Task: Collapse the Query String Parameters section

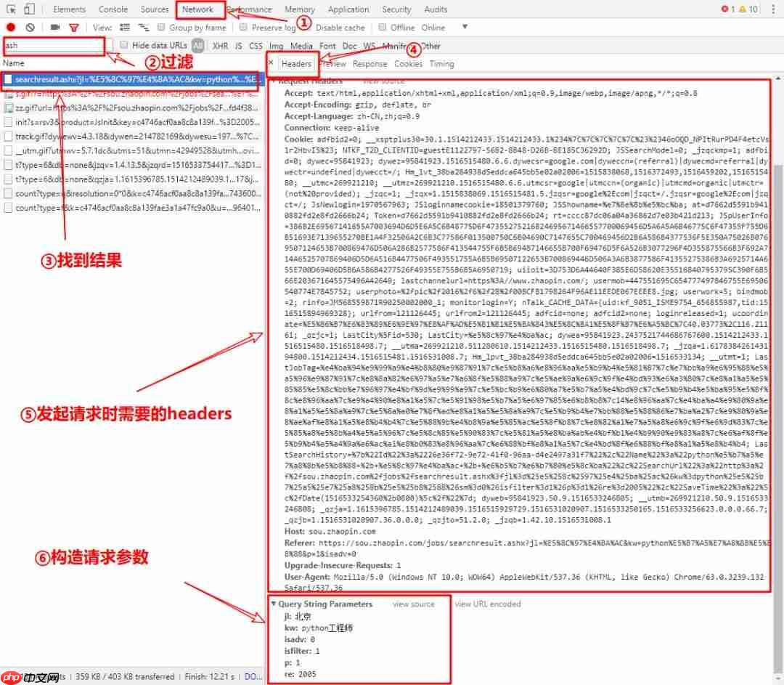Action: coord(274,604)
